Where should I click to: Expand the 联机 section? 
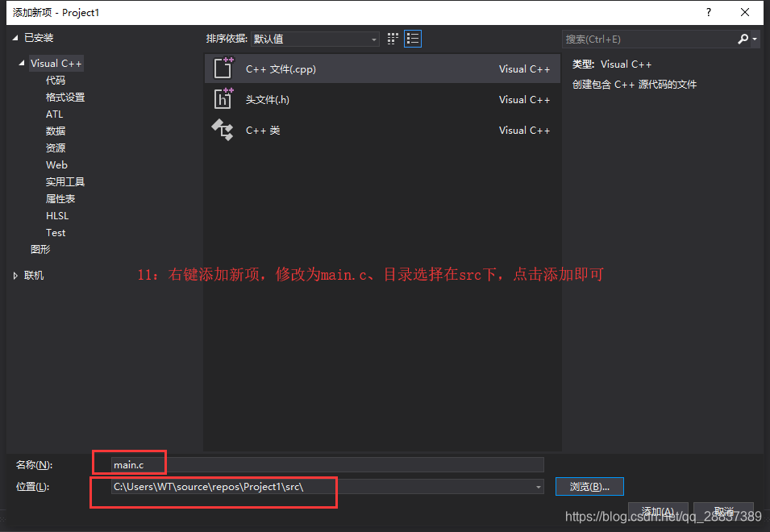[15, 276]
